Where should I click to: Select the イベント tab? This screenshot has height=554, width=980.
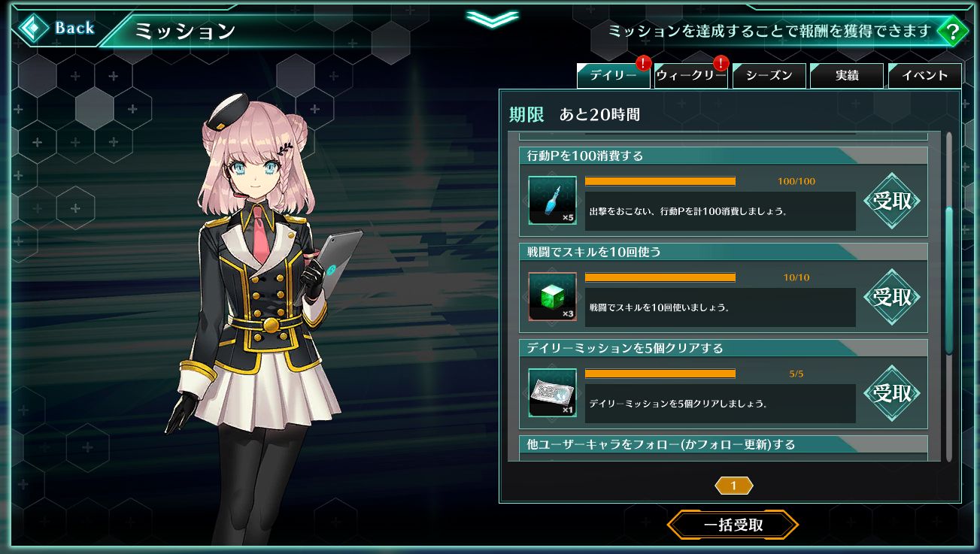tap(925, 76)
